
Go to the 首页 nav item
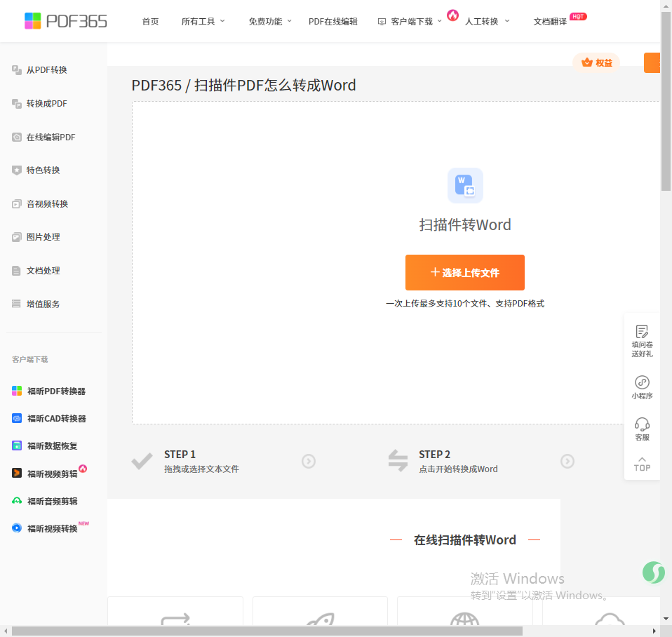[x=150, y=22]
